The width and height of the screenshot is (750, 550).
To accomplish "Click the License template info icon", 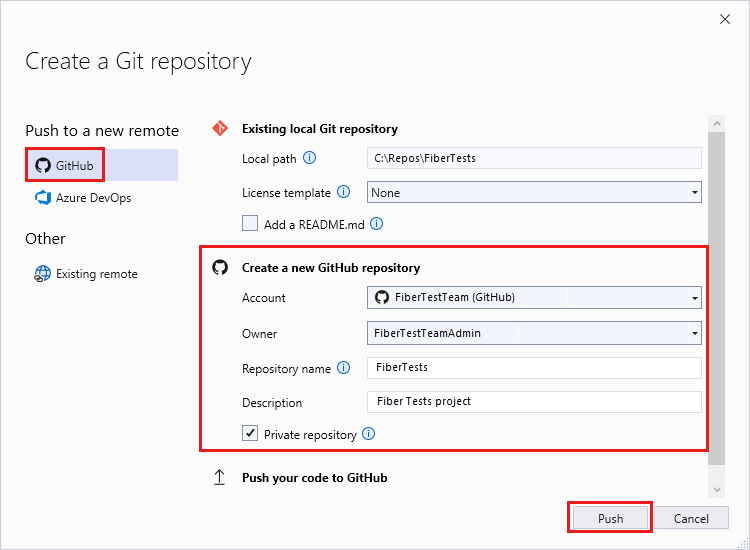I will 343,192.
